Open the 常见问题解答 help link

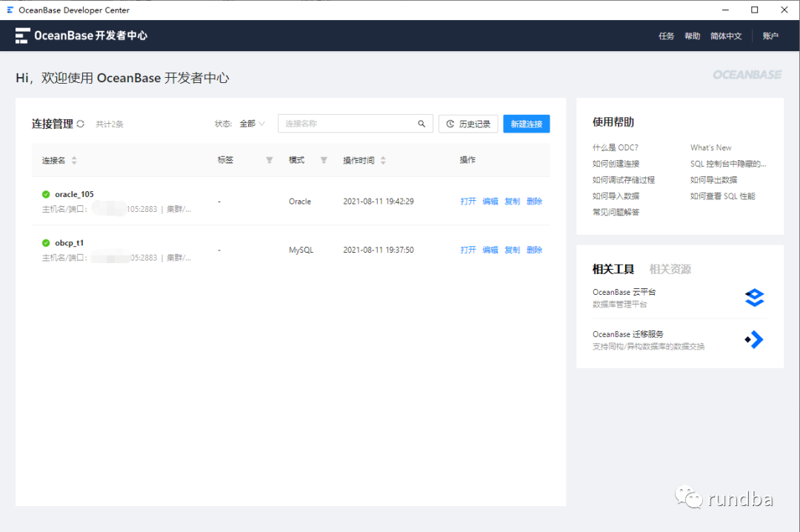(616, 212)
